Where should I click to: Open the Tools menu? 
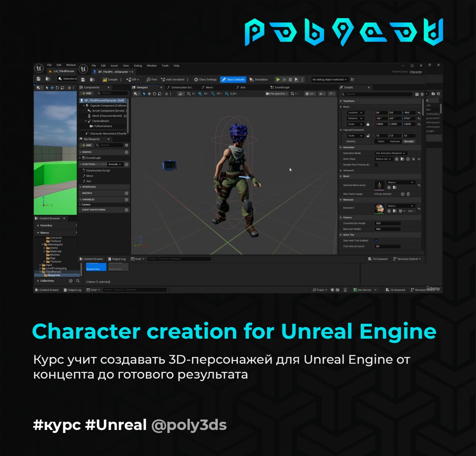[x=165, y=66]
